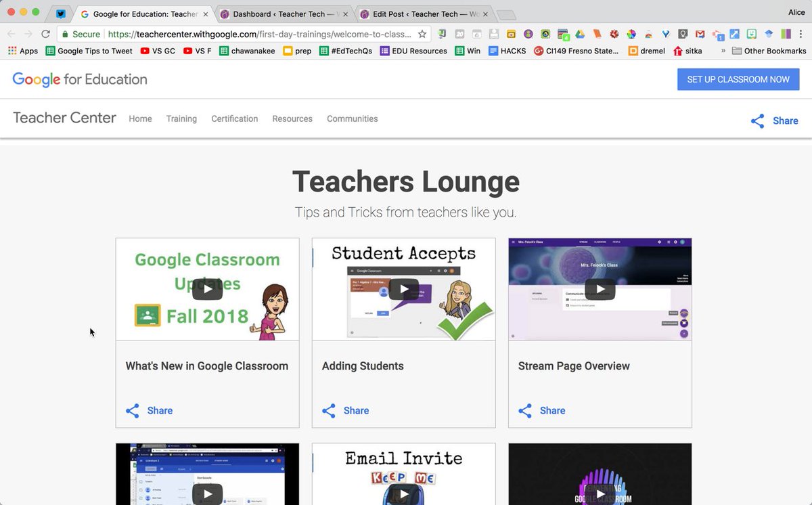Open the Communities nav item
The height and width of the screenshot is (505, 812).
(x=352, y=118)
